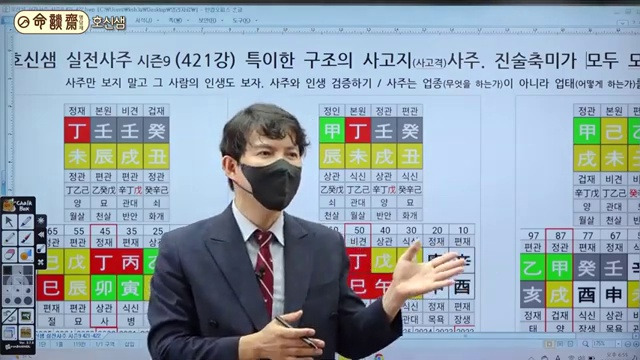Click the 목욕 cell under second chart

pyautogui.click(x=436, y=319)
